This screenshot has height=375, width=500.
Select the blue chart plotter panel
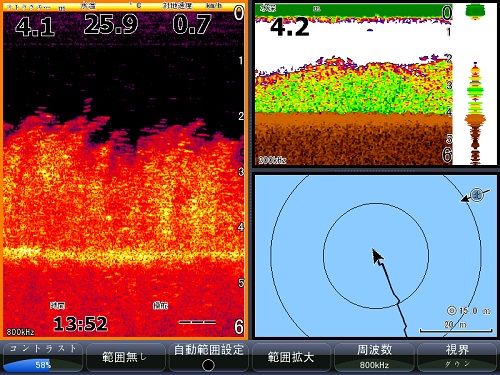[x=376, y=256]
